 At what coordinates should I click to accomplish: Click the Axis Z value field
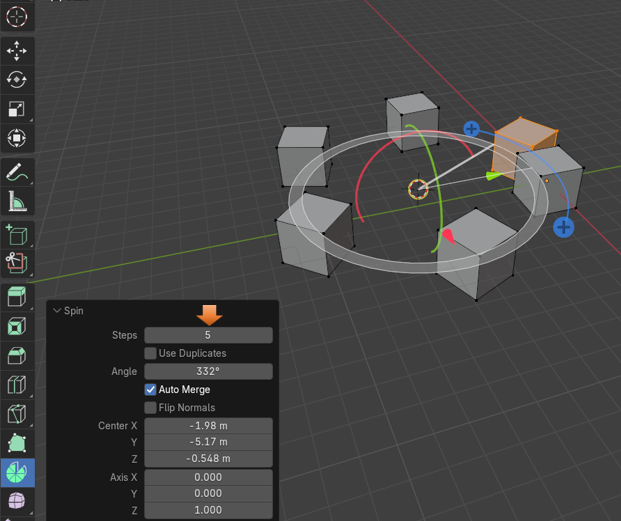pyautogui.click(x=208, y=510)
